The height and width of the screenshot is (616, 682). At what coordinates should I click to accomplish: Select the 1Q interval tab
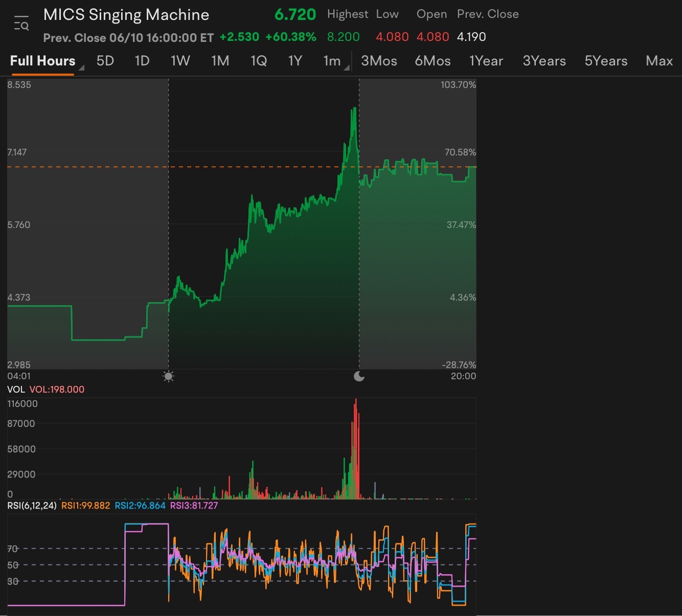tap(259, 61)
